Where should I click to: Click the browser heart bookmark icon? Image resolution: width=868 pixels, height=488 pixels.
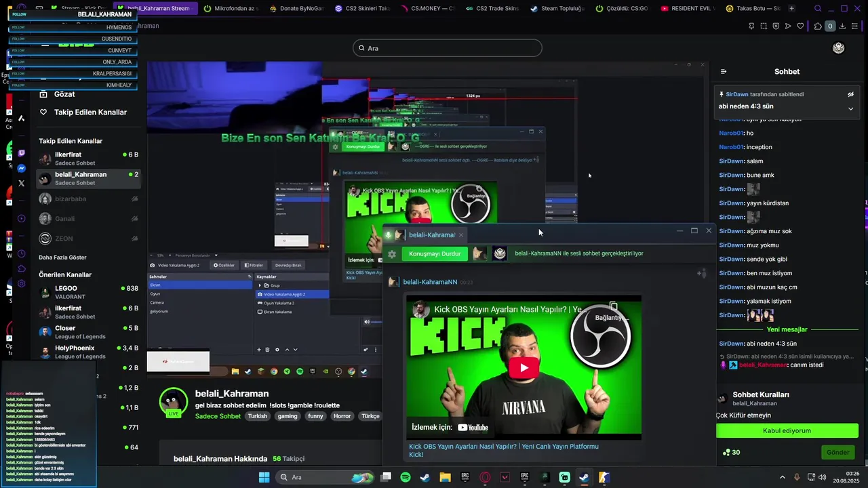point(800,26)
